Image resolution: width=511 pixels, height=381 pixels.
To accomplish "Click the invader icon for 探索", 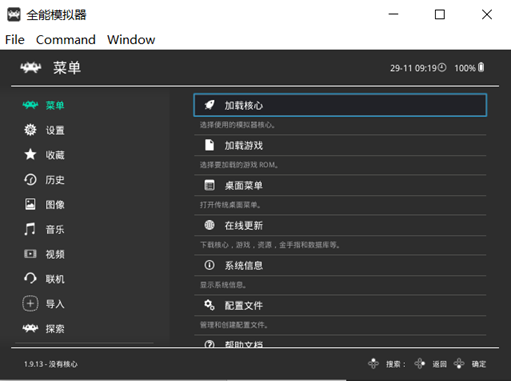I will 30,329.
